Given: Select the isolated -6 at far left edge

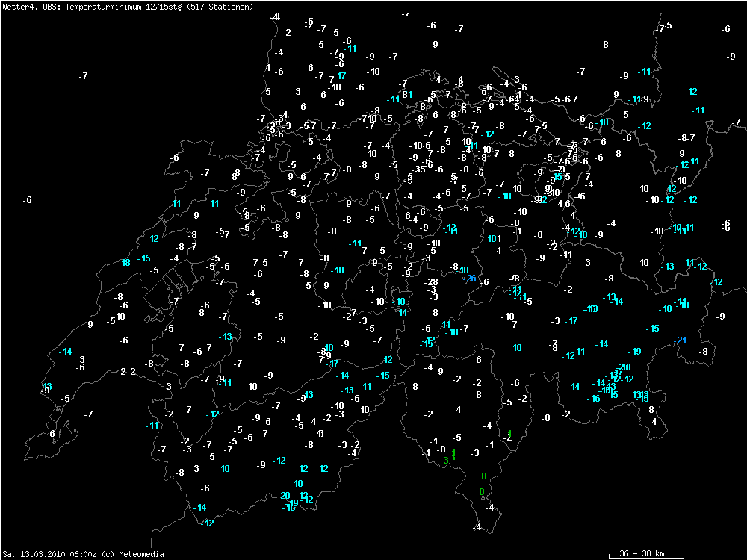Looking at the screenshot, I should (27, 200).
